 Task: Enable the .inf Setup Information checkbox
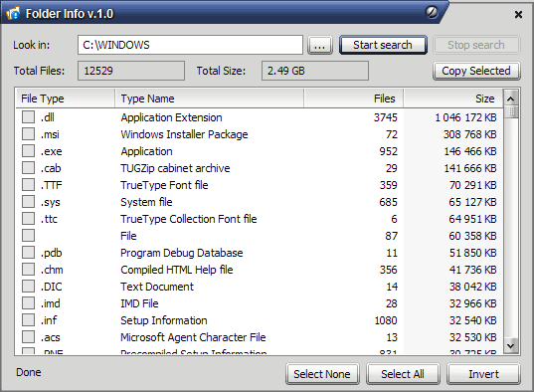(28, 319)
